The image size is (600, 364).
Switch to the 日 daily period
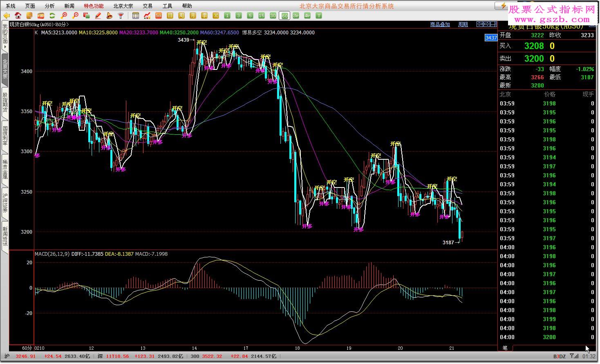point(170,16)
